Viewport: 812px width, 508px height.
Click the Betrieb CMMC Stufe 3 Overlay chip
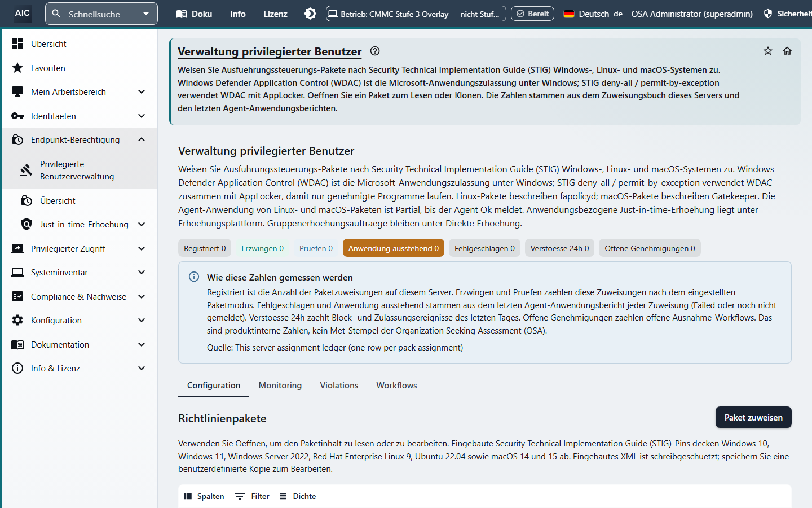(416, 14)
